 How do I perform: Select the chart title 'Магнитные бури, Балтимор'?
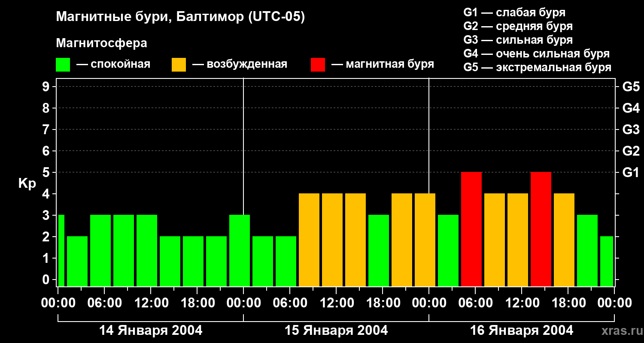click(180, 17)
